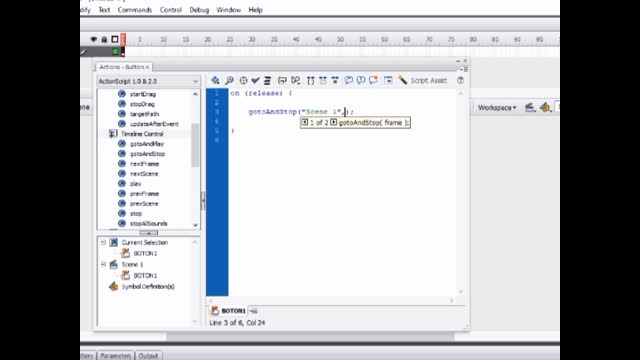Click the scroll down arrow of actions list

pyautogui.click(x=195, y=225)
